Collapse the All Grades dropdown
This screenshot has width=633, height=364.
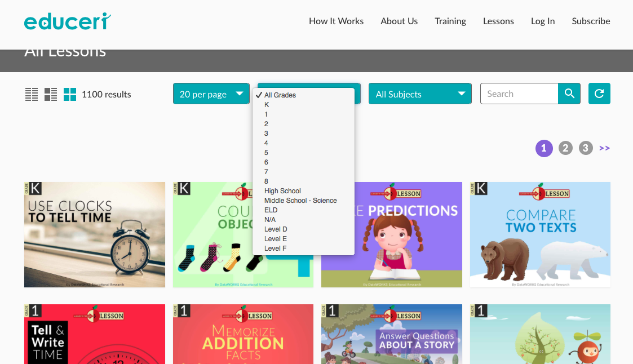point(308,85)
